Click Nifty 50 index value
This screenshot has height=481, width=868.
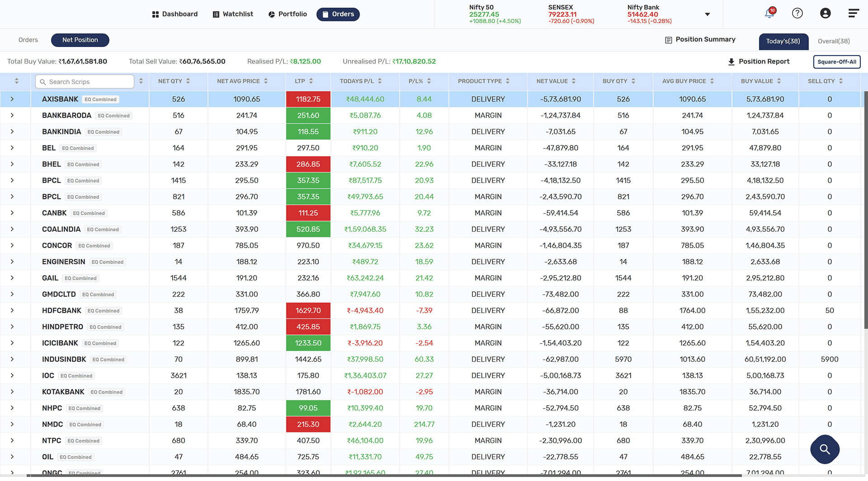click(x=484, y=14)
